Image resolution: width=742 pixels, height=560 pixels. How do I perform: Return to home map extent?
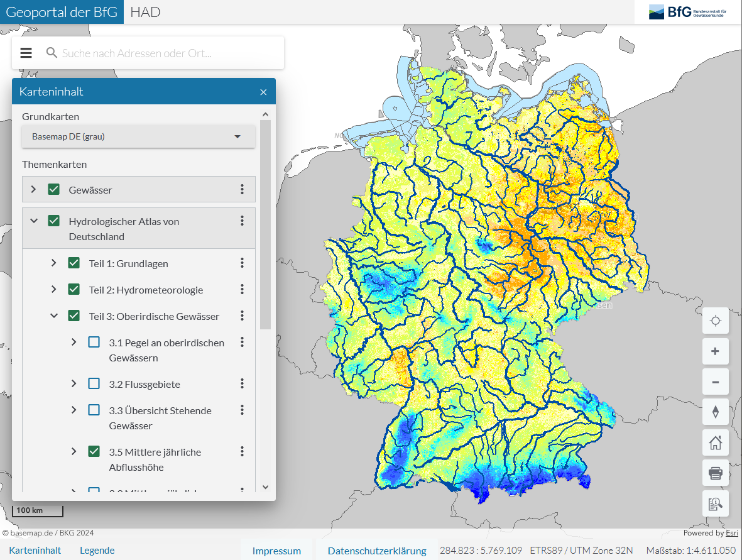[715, 442]
